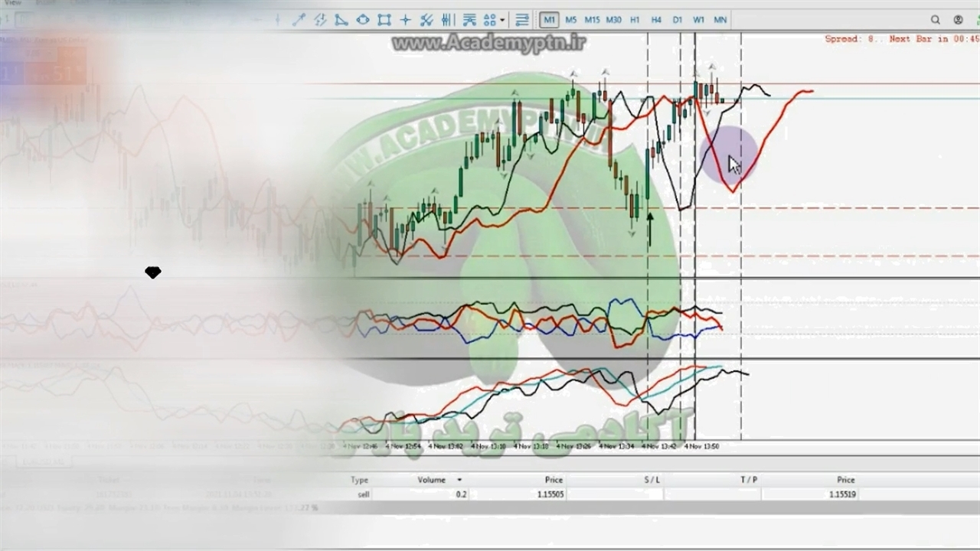Expand the shapes tool dropdown arrow
980x551 pixels.
coord(502,21)
